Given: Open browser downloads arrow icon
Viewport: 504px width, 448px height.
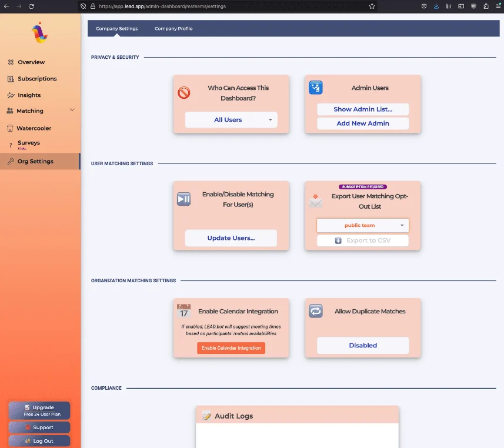Looking at the screenshot, I should tap(436, 6).
